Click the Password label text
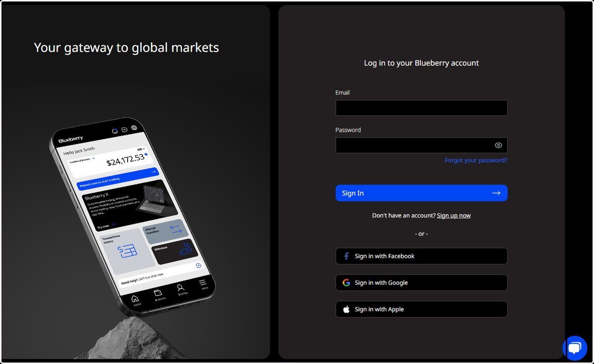 (x=348, y=130)
